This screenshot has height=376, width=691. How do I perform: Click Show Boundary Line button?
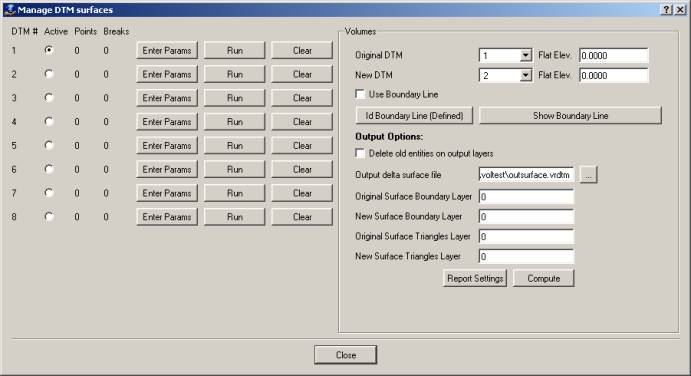[x=570, y=115]
